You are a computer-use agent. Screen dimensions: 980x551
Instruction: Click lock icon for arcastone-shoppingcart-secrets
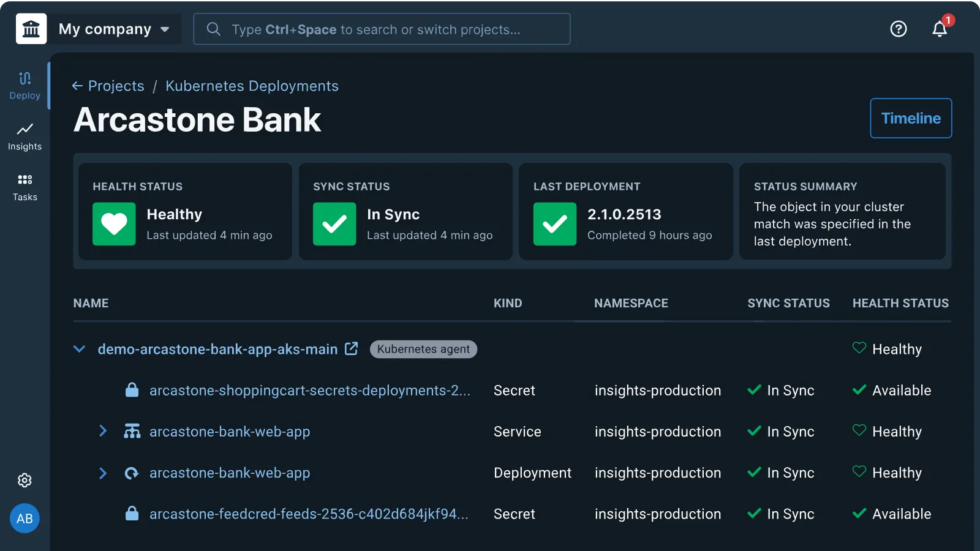click(132, 390)
